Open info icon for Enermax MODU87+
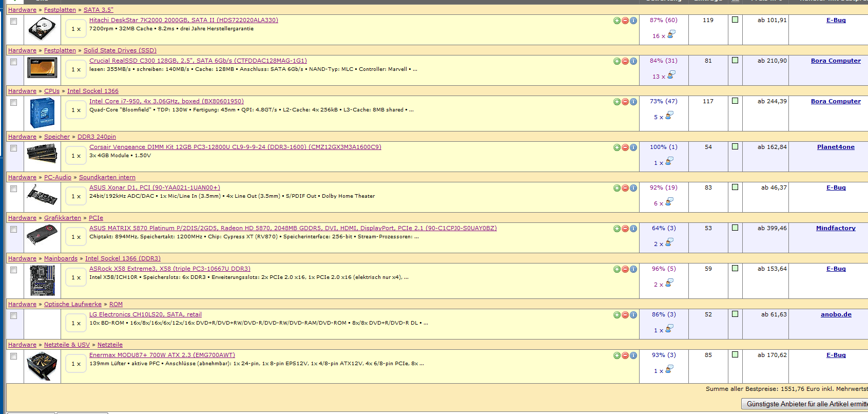 [633, 355]
